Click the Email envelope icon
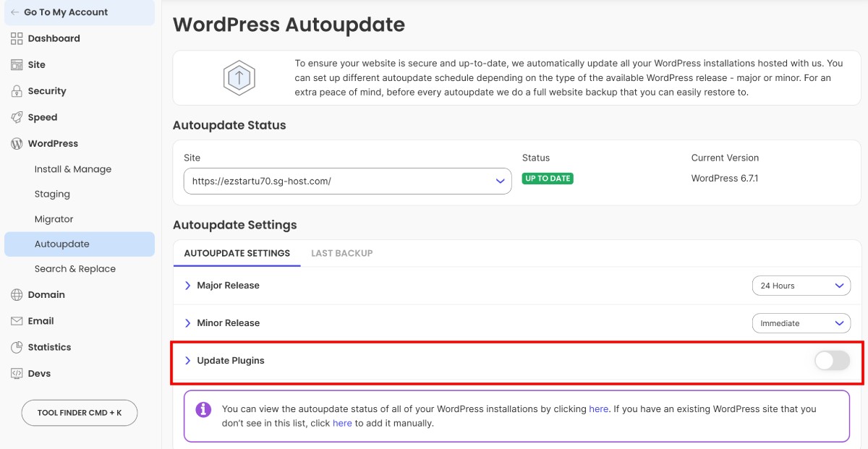Screen dimensions: 868x449 point(16,320)
